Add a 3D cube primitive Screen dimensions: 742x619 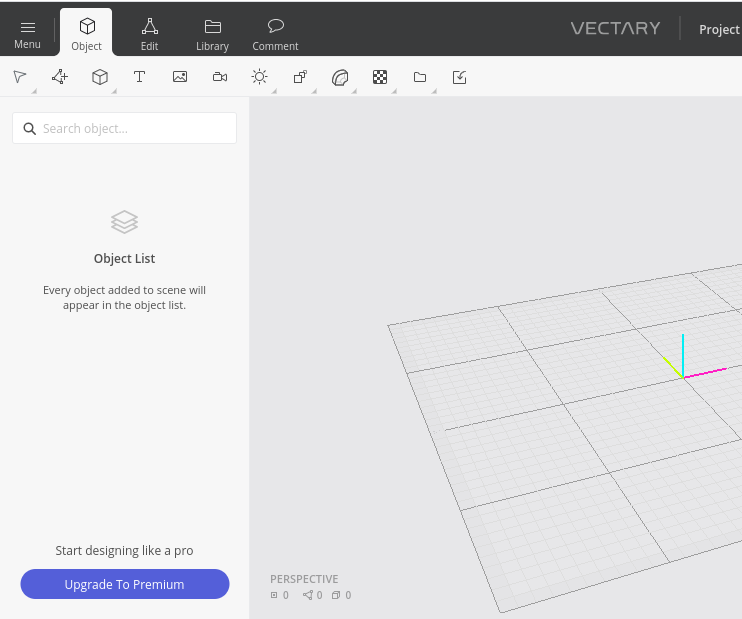pos(100,77)
